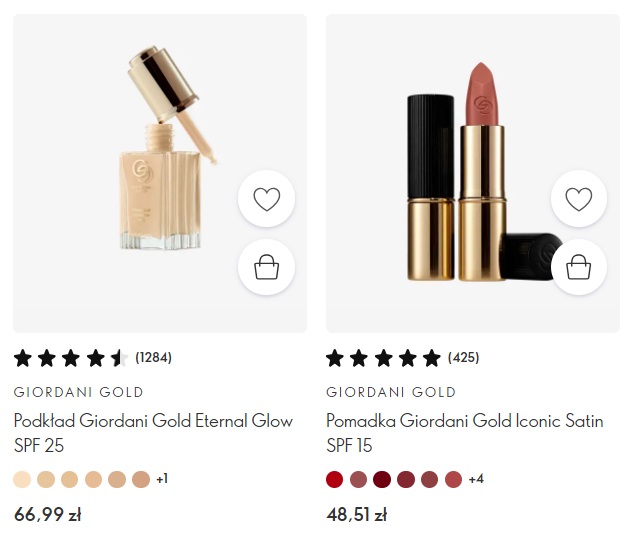639x547 pixels.
Task: Choose the last visible lipstick shade swatch
Action: point(453,479)
